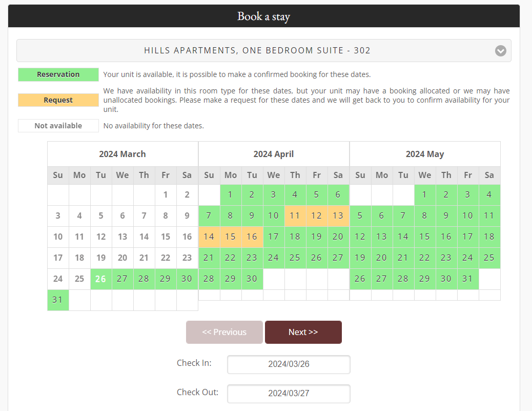Image resolution: width=532 pixels, height=411 pixels.
Task: Focus the Check In date field
Action: point(289,364)
